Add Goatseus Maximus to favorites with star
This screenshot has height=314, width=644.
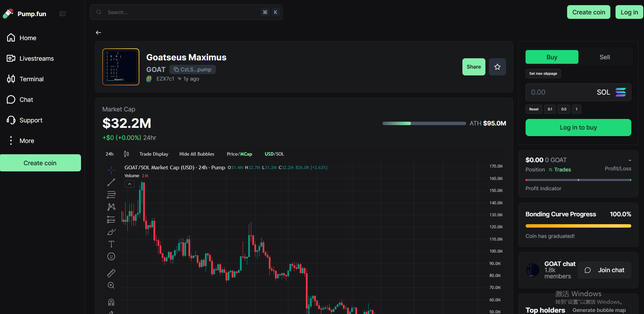coord(497,67)
